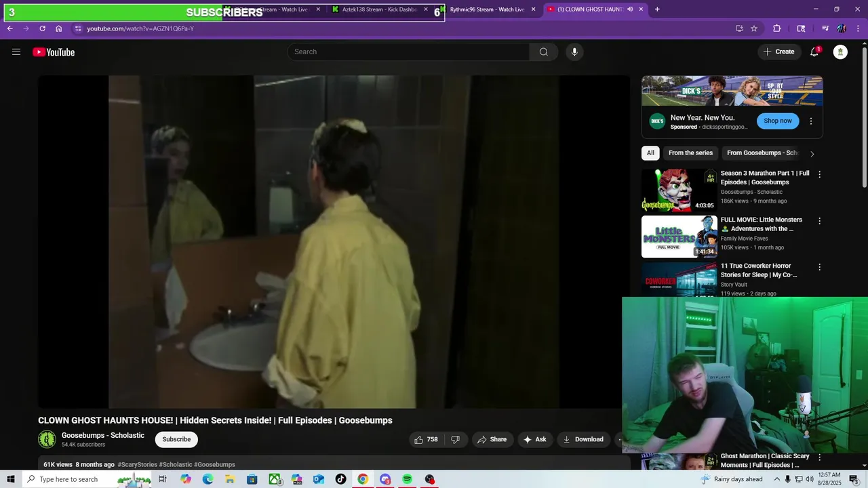868x488 pixels.
Task: Open media controls in browser toolbar
Action: click(x=825, y=28)
